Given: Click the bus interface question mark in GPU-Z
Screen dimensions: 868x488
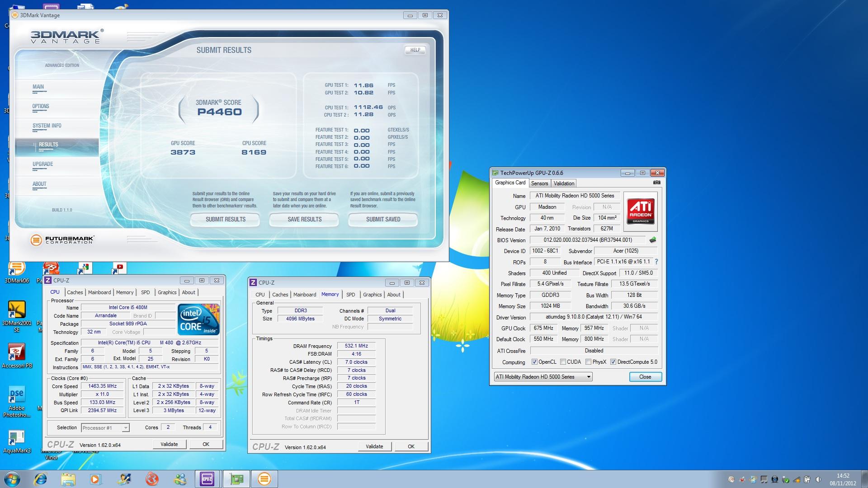Looking at the screenshot, I should [x=656, y=262].
